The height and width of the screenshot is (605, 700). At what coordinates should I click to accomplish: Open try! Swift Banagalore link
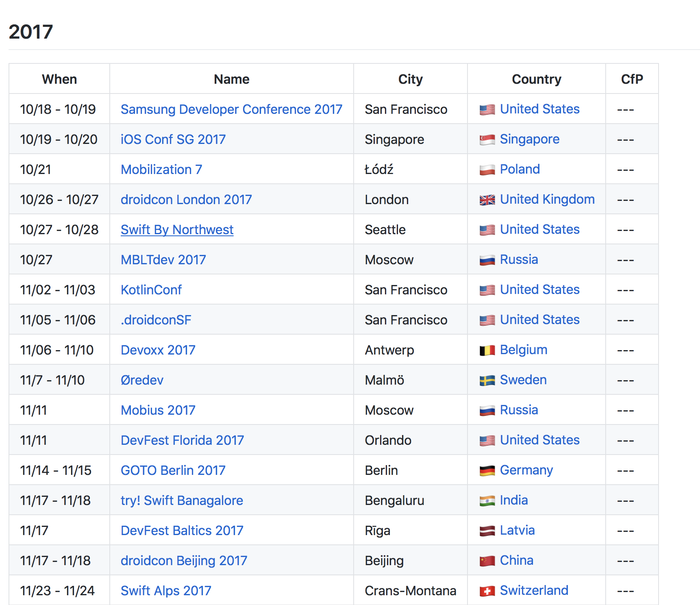pyautogui.click(x=182, y=500)
